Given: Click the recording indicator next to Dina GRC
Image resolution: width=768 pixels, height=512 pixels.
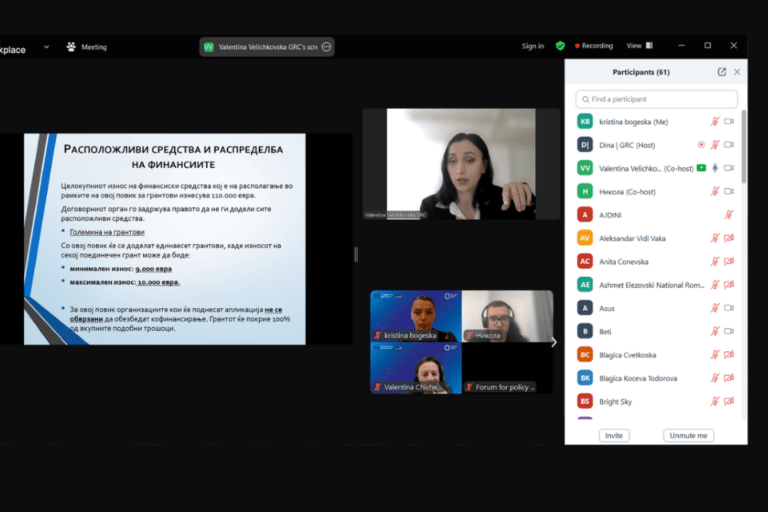Looking at the screenshot, I should pos(701,144).
